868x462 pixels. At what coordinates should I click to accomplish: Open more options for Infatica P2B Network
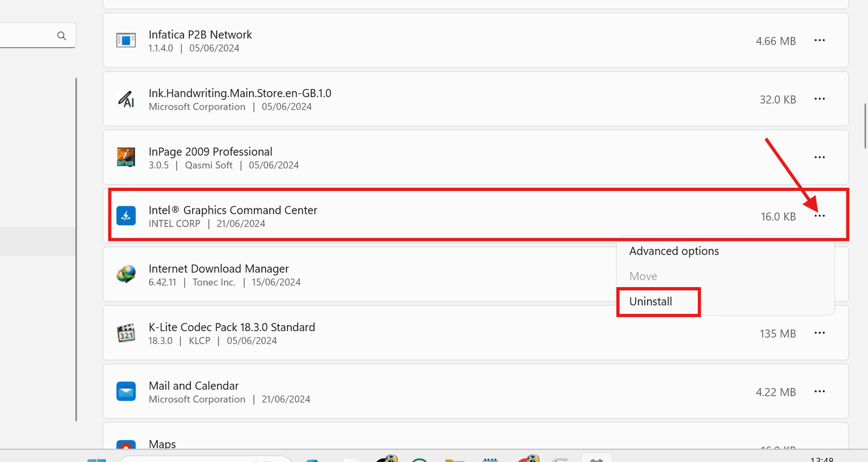820,40
